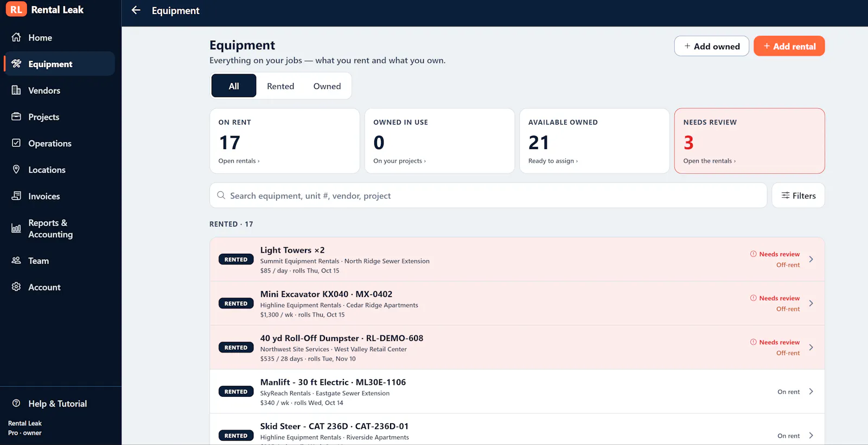Click the Equipment tools icon in the sidebar
The height and width of the screenshot is (445, 868).
(16, 64)
